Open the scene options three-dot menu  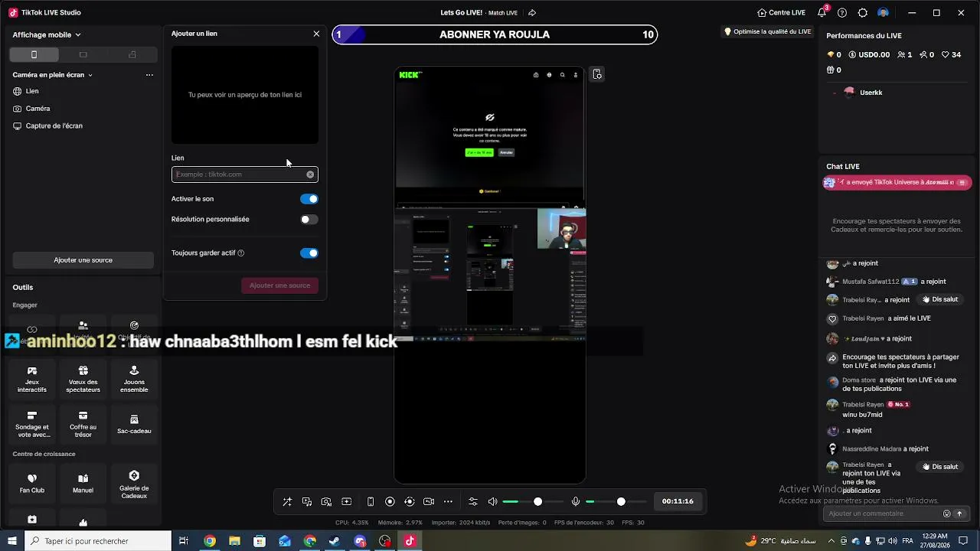pyautogui.click(x=149, y=75)
